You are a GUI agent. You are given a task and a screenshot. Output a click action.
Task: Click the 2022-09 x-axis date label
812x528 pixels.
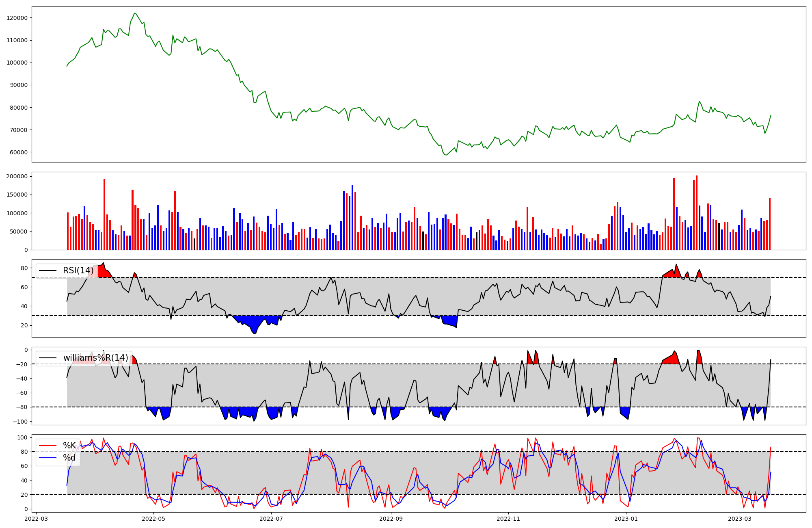[x=391, y=519]
